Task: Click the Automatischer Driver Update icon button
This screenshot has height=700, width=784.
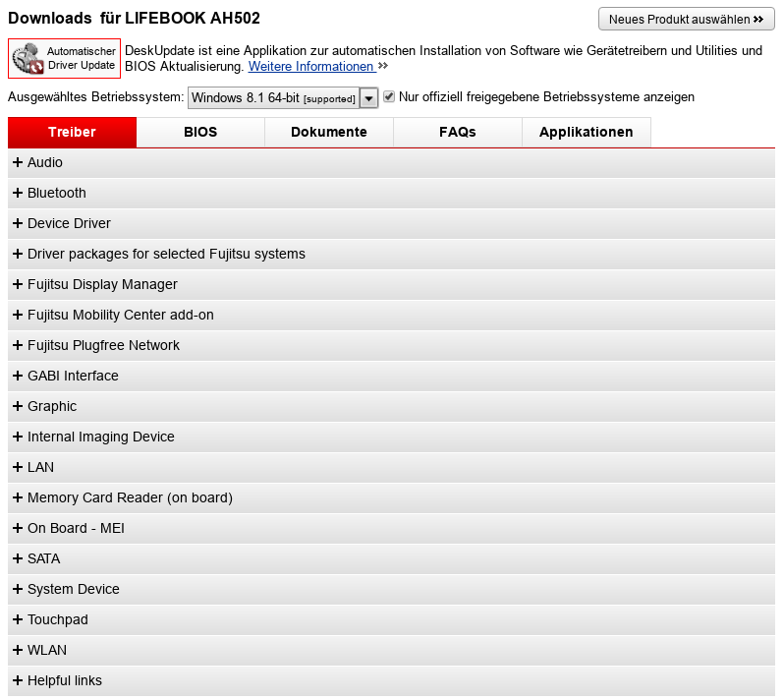Action: pyautogui.click(x=64, y=59)
